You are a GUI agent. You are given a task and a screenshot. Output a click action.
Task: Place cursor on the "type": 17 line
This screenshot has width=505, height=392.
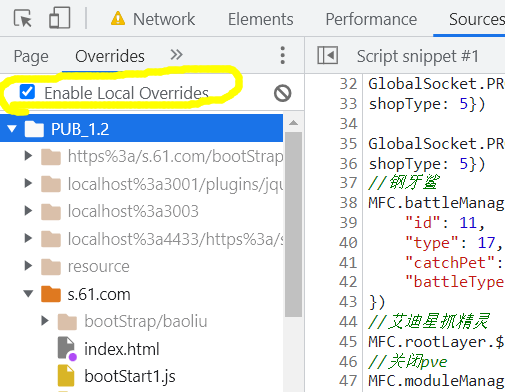[454, 242]
